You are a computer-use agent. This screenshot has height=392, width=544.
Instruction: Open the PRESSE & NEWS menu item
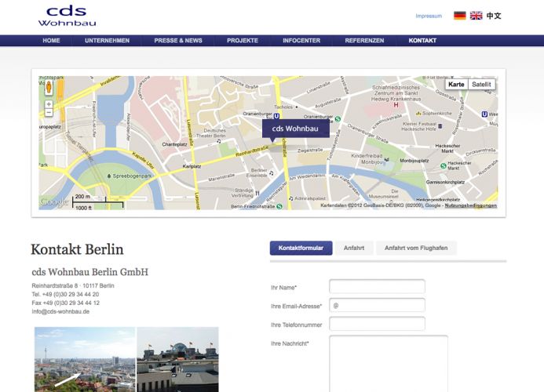pyautogui.click(x=178, y=41)
